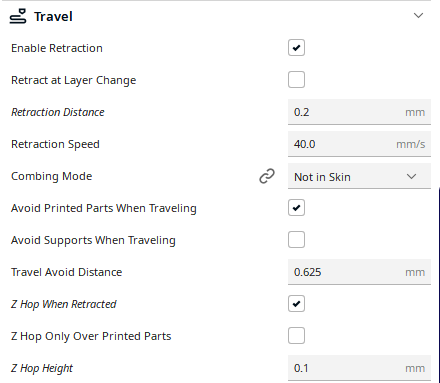This screenshot has width=440, height=383.
Task: Click the settings panel scrollbar
Action: 439,285
